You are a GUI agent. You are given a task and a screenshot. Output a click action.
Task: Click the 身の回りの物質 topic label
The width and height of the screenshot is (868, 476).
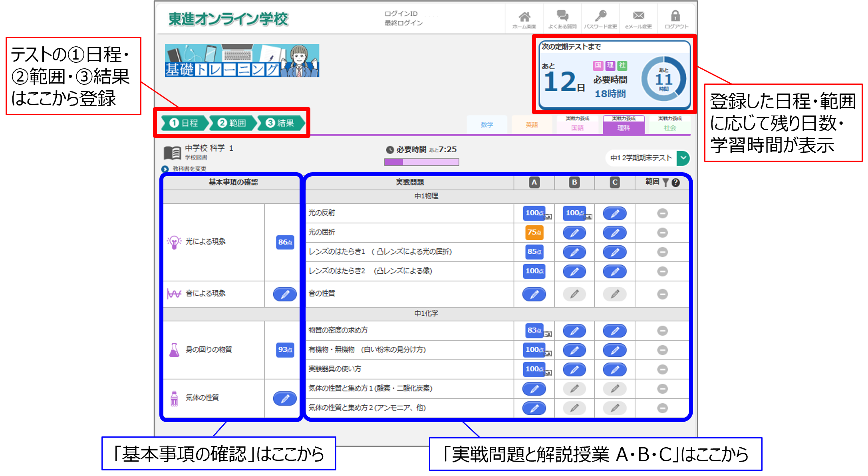pos(209,349)
